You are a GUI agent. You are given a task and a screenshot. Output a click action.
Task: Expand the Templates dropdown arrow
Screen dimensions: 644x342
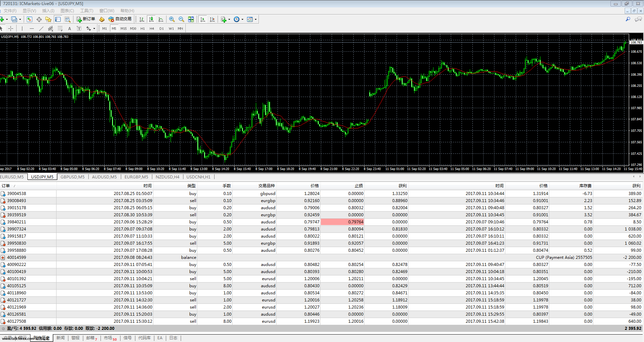pyautogui.click(x=256, y=19)
